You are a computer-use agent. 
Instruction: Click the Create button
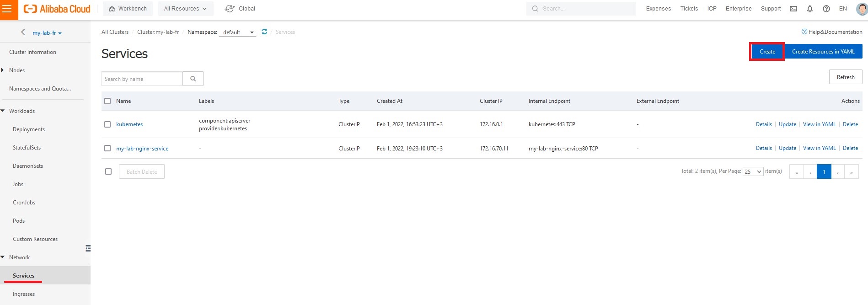pos(767,52)
